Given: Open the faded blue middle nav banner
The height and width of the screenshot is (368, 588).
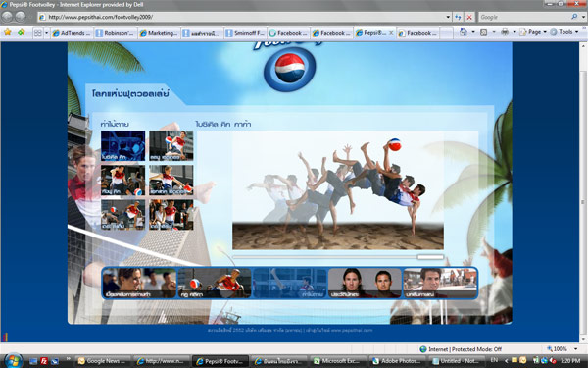Looking at the screenshot, I should point(289,284).
